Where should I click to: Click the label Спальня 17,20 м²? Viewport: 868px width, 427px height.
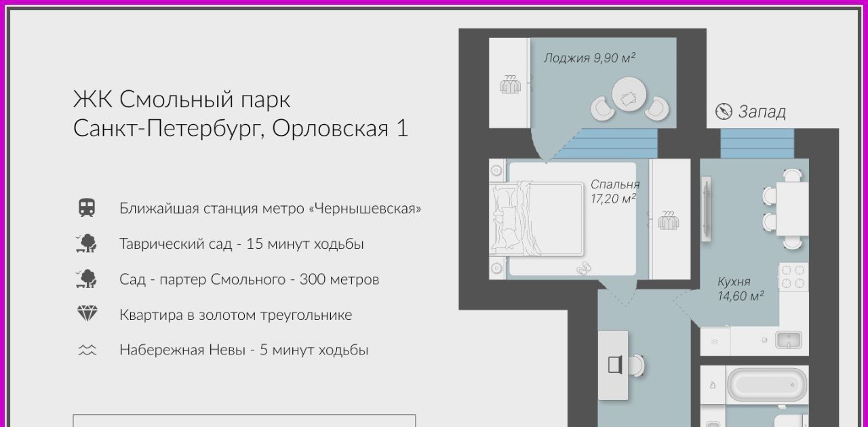coord(614,191)
